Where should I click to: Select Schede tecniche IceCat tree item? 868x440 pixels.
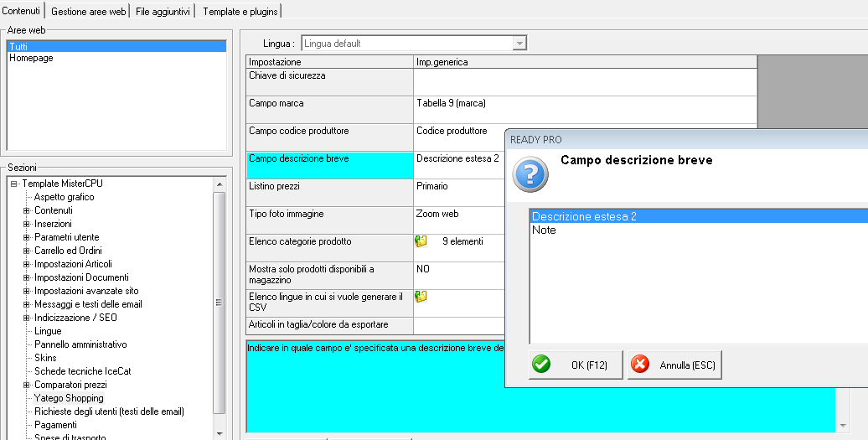[x=82, y=370]
